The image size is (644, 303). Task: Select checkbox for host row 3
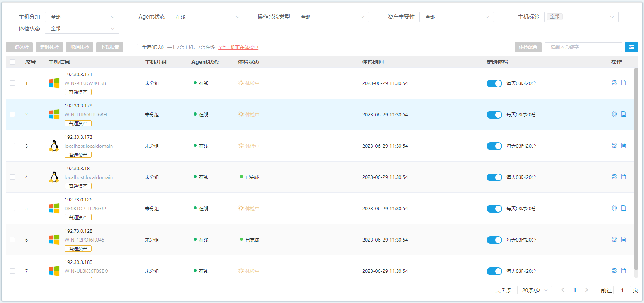(12, 146)
